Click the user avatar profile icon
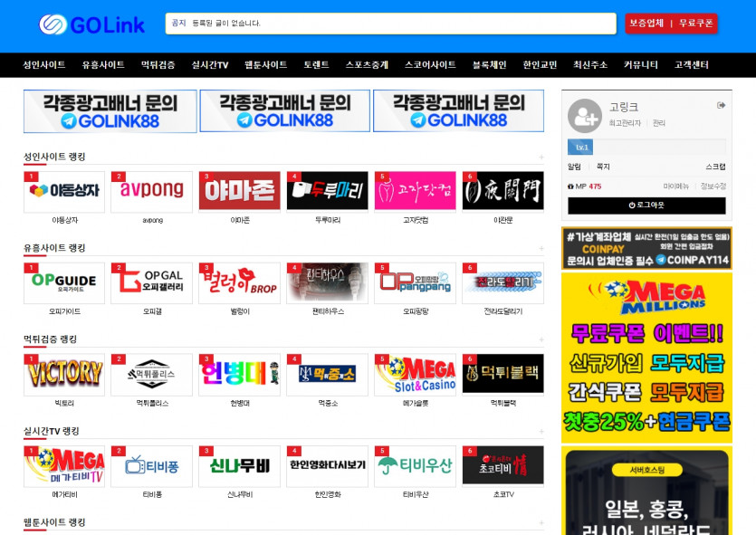Viewport: 756px width, 535px height. pyautogui.click(x=584, y=116)
